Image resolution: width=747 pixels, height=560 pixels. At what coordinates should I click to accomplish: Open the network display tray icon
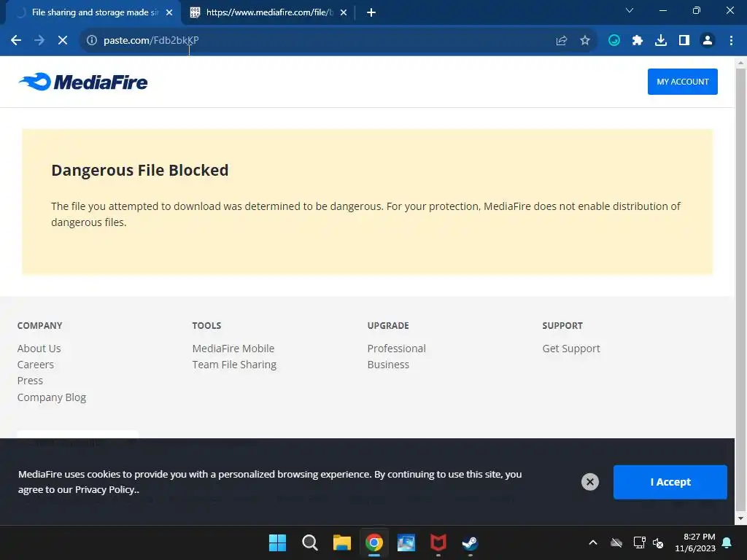pos(639,542)
